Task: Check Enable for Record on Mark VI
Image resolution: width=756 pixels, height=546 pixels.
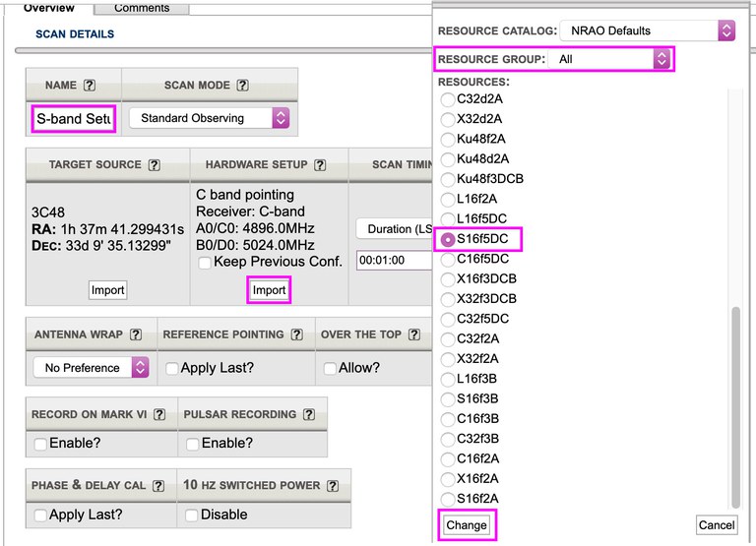Action: [x=40, y=444]
